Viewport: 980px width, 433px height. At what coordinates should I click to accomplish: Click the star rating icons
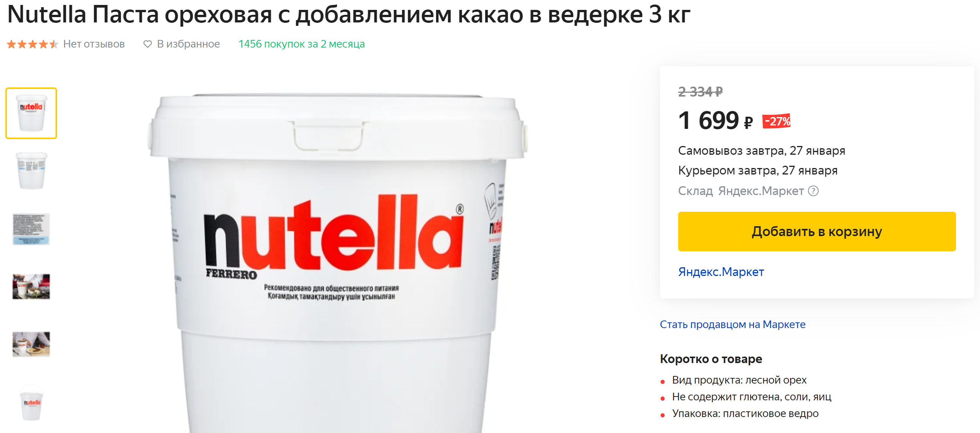[32, 44]
